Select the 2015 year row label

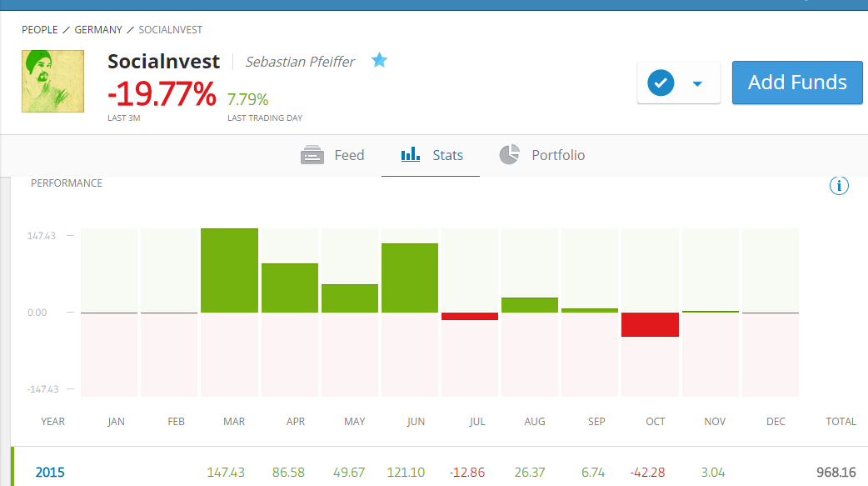coord(49,473)
